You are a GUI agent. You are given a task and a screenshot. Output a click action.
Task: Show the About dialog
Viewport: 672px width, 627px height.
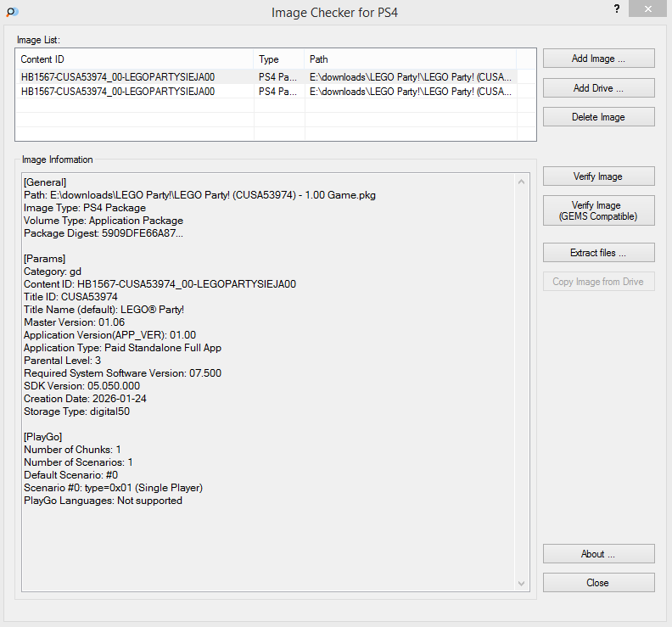598,554
